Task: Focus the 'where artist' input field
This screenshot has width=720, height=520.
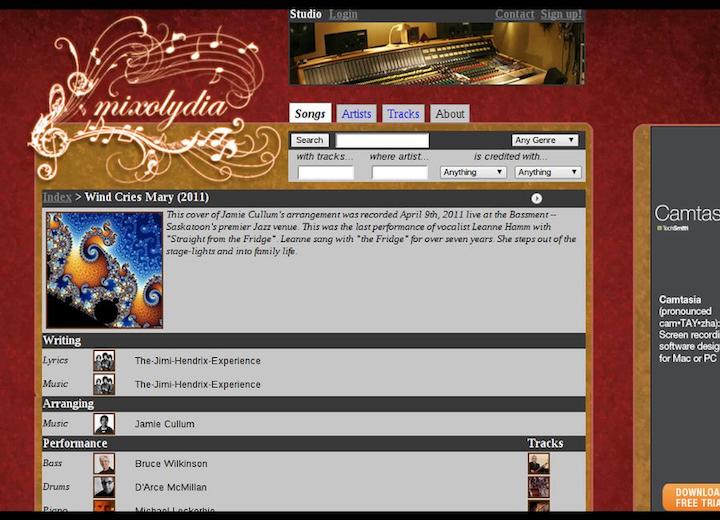Action: [x=399, y=173]
